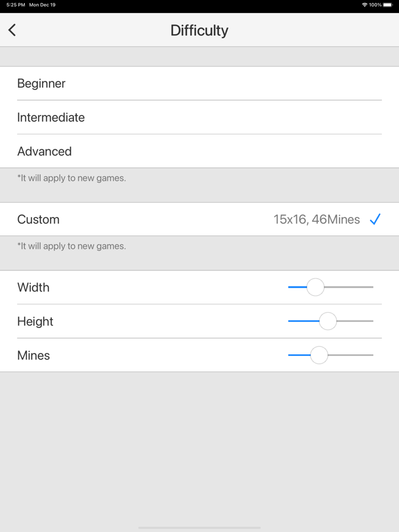The height and width of the screenshot is (532, 399).
Task: Tap the 15x16, 46Mines summary text
Action: point(316,219)
